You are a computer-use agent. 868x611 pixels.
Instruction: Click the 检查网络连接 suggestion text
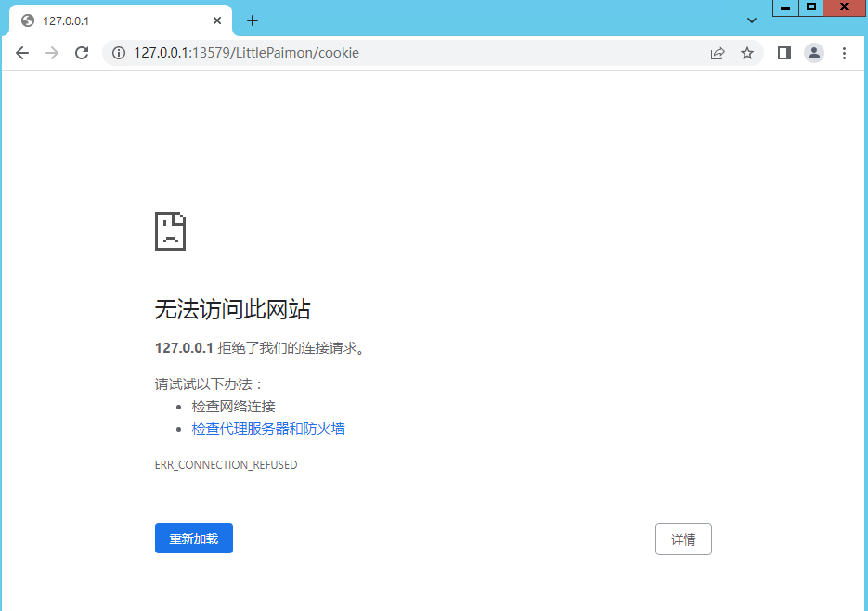[234, 406]
